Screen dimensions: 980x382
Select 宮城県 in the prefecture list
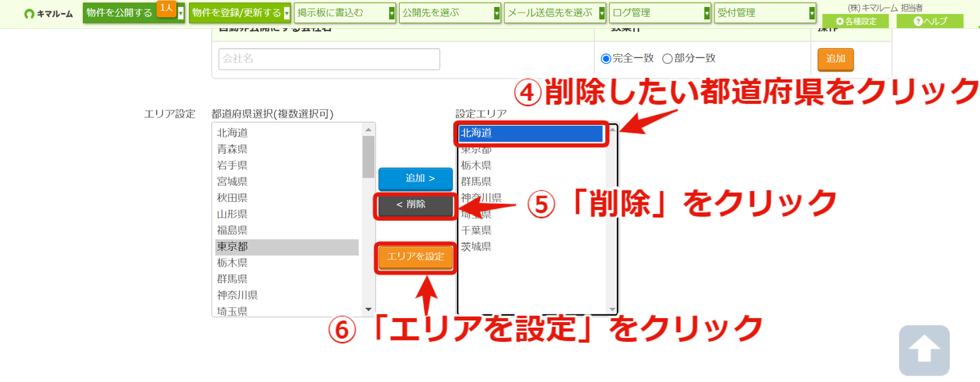pos(287,181)
